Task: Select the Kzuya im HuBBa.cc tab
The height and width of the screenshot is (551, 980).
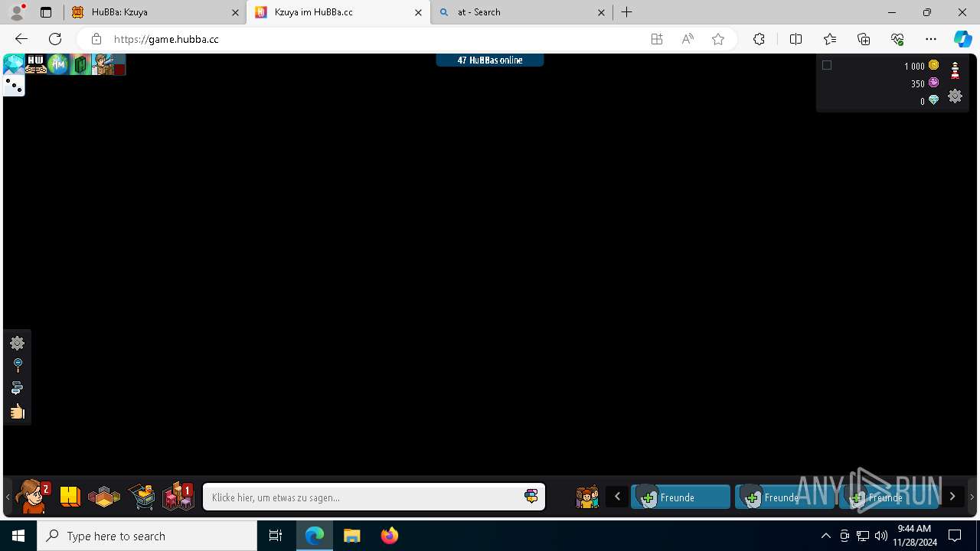Action: (x=338, y=12)
